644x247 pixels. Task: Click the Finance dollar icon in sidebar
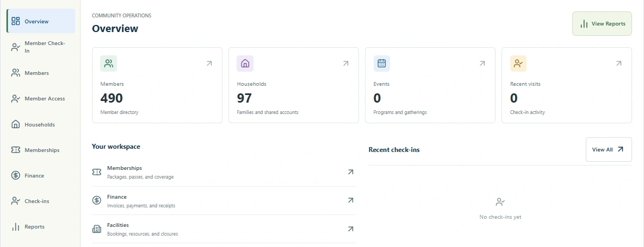(x=16, y=175)
